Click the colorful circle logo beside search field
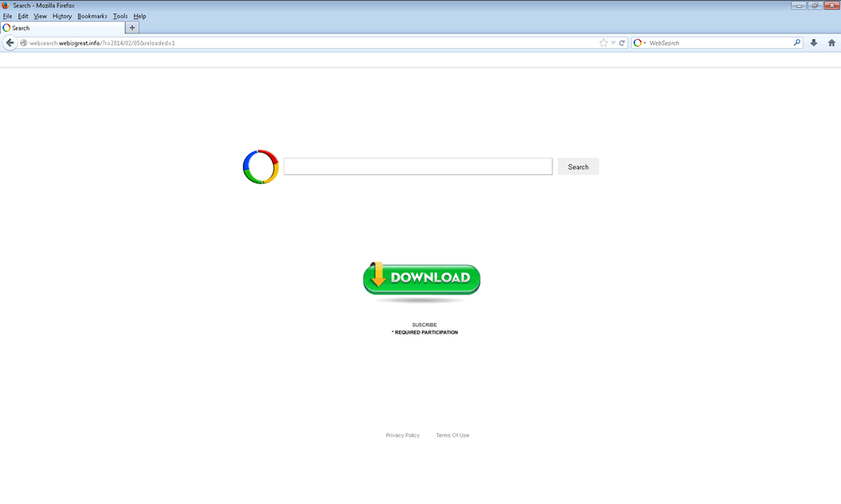841x504 pixels. (x=260, y=167)
